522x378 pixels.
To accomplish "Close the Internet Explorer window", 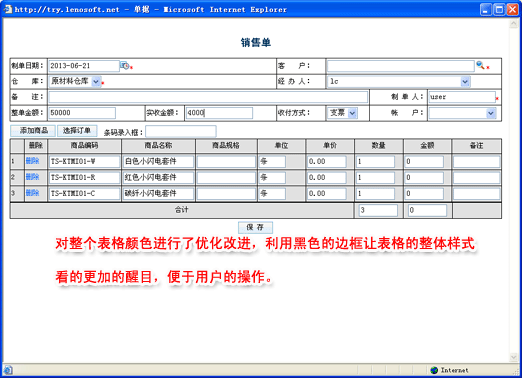I will 512,9.
